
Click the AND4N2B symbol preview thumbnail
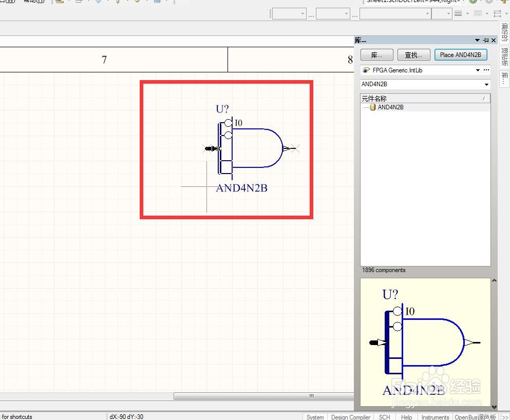pos(425,342)
